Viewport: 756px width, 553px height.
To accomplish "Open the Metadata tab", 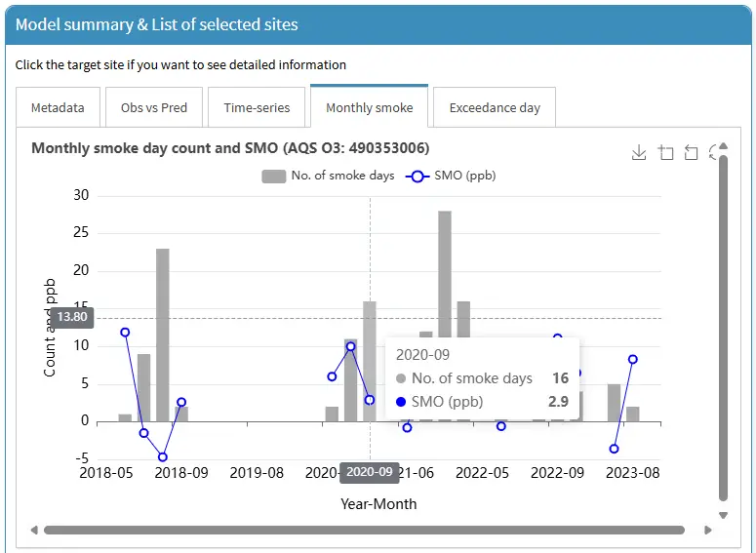I will coord(58,107).
